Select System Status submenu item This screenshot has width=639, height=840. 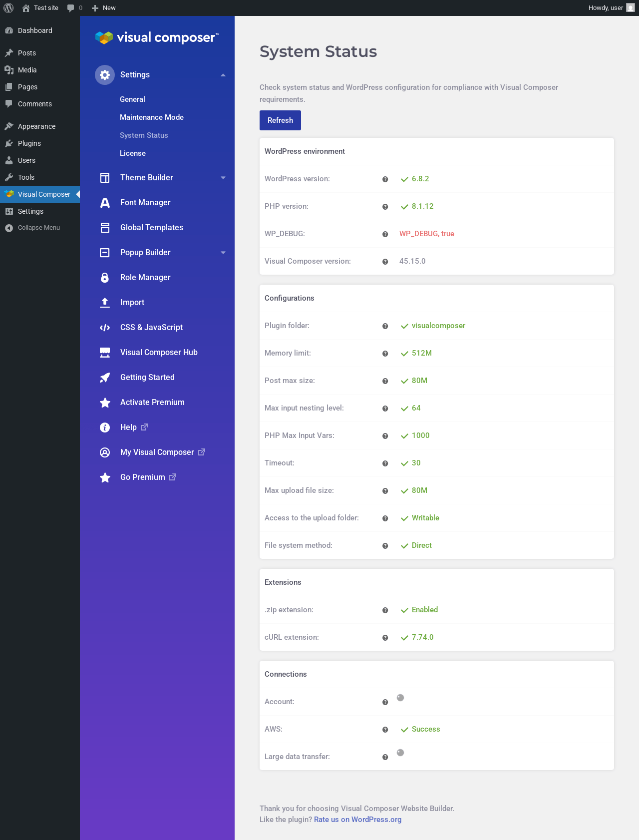144,135
